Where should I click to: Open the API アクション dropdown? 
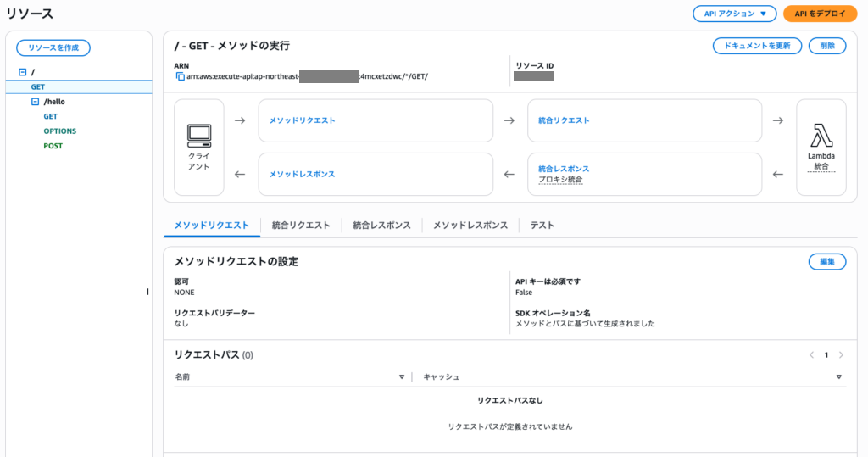(734, 14)
